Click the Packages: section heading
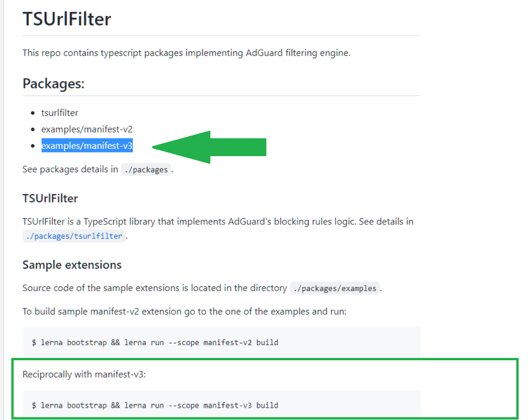The image size is (529, 420). pyautogui.click(x=54, y=84)
